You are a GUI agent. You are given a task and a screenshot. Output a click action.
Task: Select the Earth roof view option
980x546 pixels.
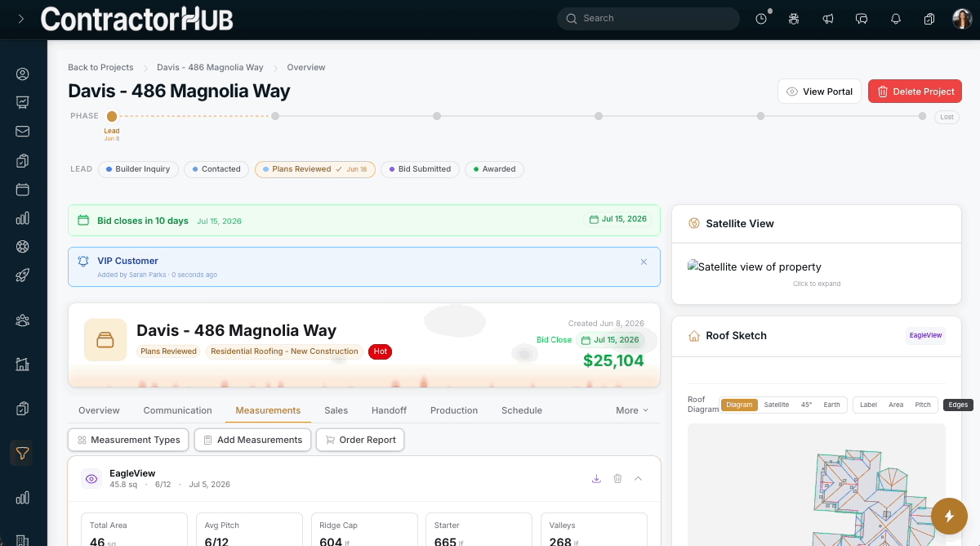pyautogui.click(x=831, y=405)
